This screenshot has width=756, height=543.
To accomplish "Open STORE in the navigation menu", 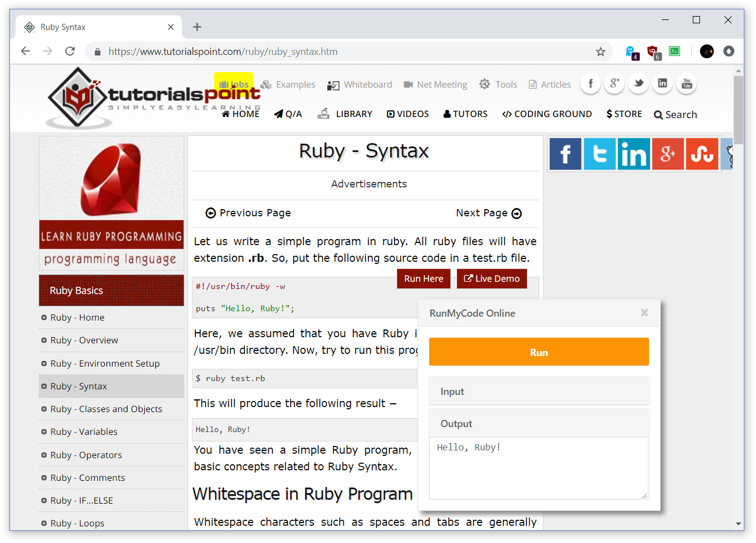I will 624,114.
